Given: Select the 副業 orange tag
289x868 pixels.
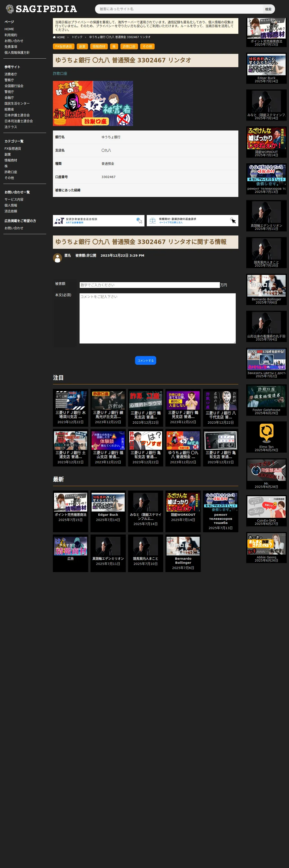Looking at the screenshot, I should [x=82, y=46].
